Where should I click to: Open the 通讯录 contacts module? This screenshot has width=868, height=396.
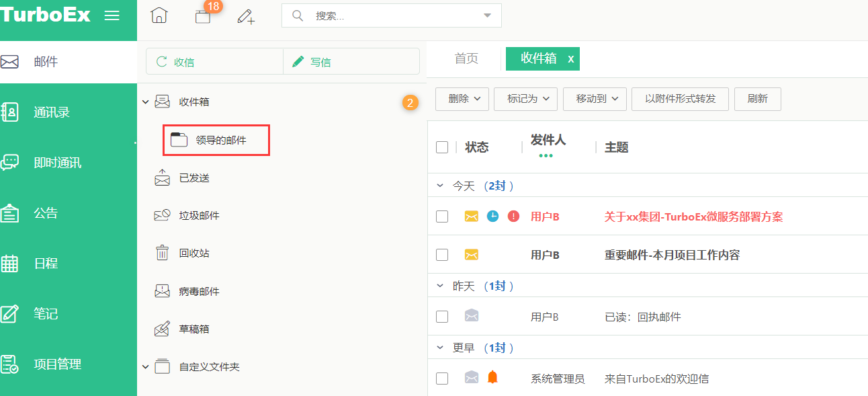point(69,112)
